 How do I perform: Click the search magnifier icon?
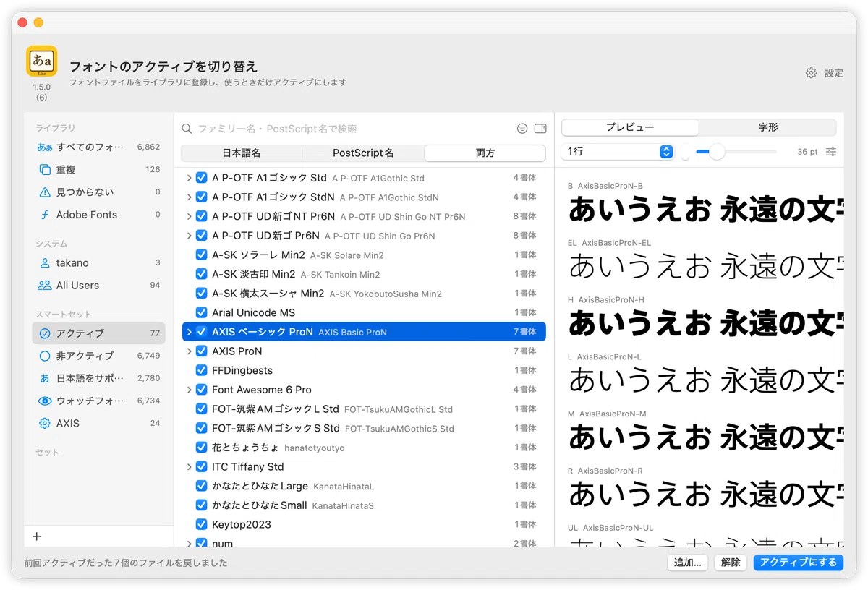pyautogui.click(x=187, y=129)
